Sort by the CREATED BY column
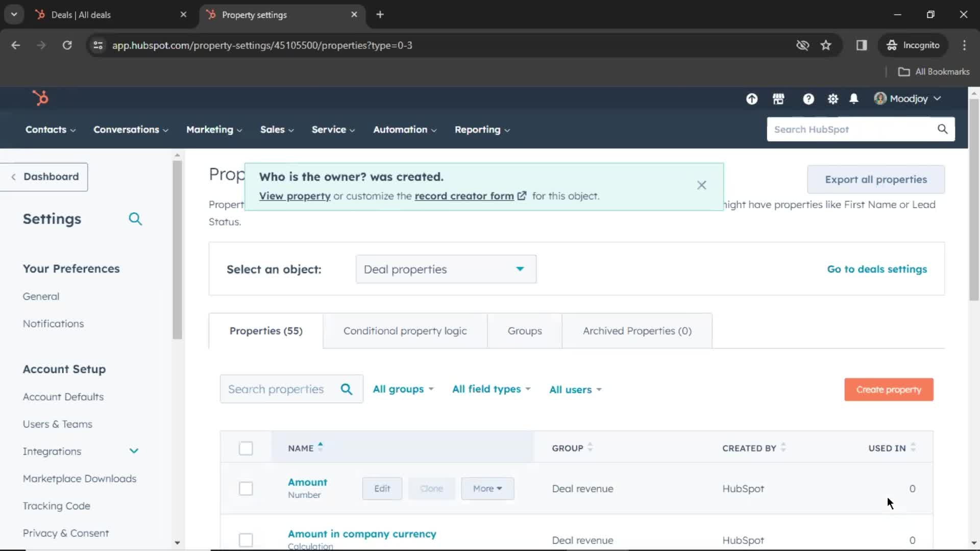The height and width of the screenshot is (551, 980). coord(754,447)
